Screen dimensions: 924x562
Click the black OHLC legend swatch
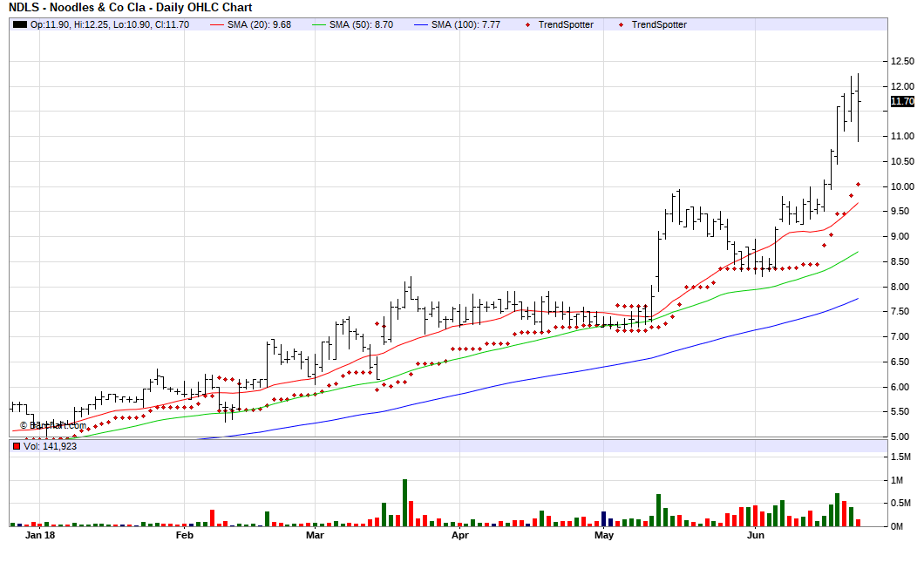point(20,24)
